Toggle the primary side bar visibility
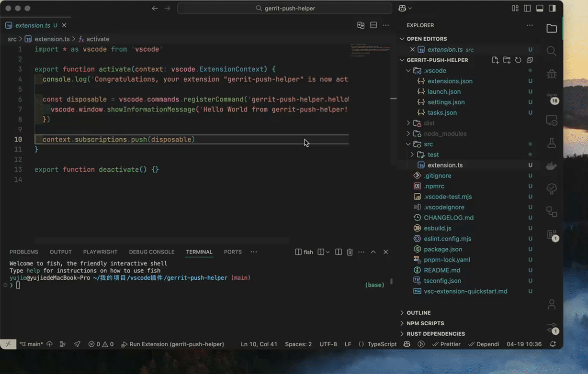588x374 pixels. pyautogui.click(x=527, y=8)
